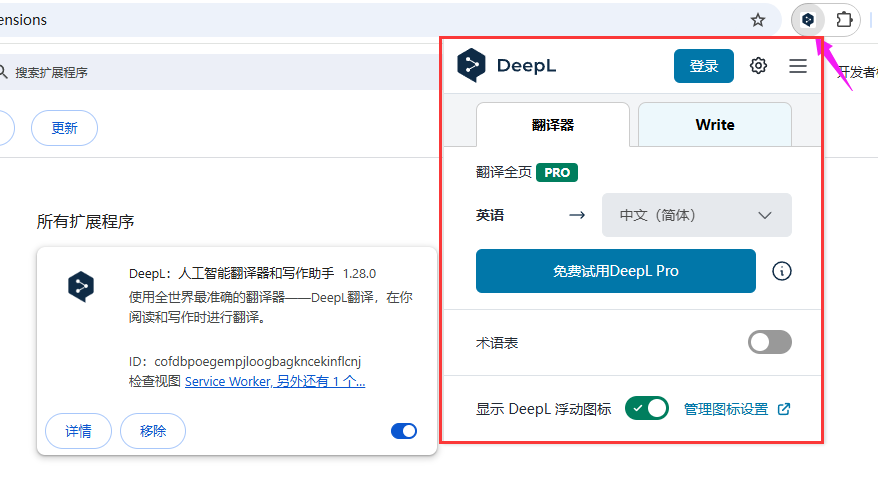Bookmark this page with the star icon

point(758,20)
